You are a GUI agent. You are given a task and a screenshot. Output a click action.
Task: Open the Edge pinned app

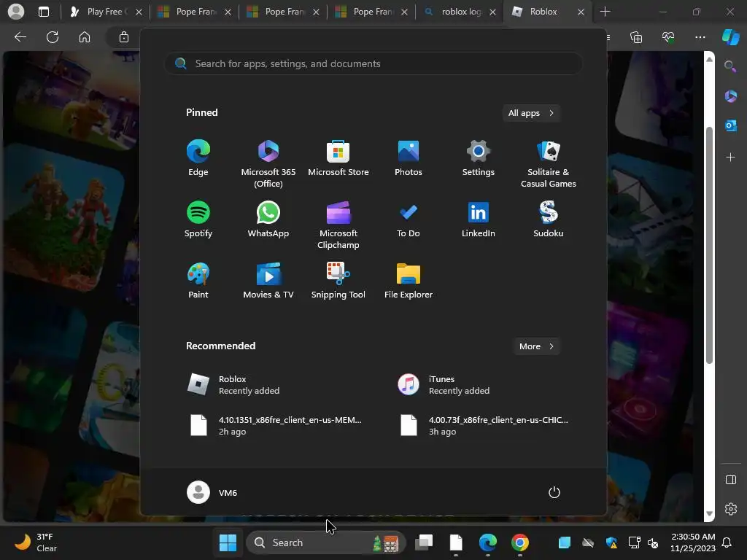pos(198,158)
